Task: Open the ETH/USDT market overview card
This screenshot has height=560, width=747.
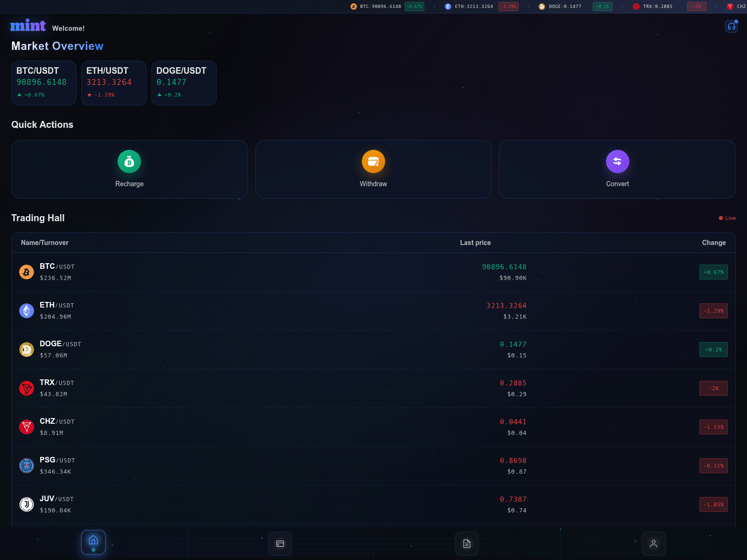Action: click(114, 83)
